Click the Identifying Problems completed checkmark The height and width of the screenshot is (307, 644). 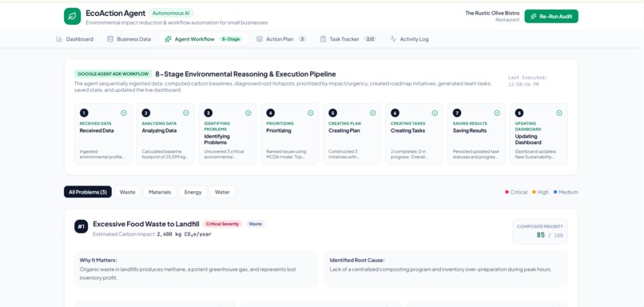248,113
